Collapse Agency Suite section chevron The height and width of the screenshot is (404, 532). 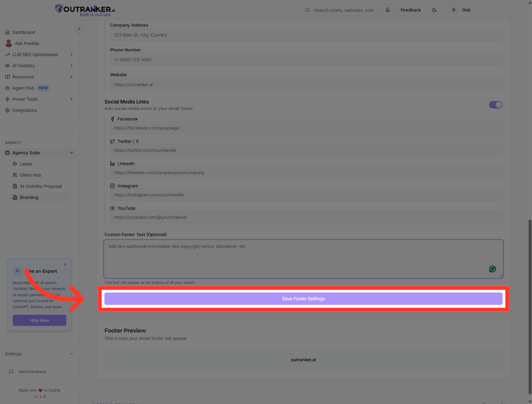pos(71,153)
